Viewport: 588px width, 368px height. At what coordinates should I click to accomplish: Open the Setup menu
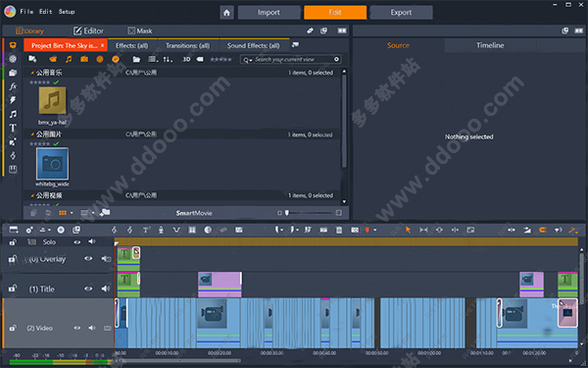67,12
